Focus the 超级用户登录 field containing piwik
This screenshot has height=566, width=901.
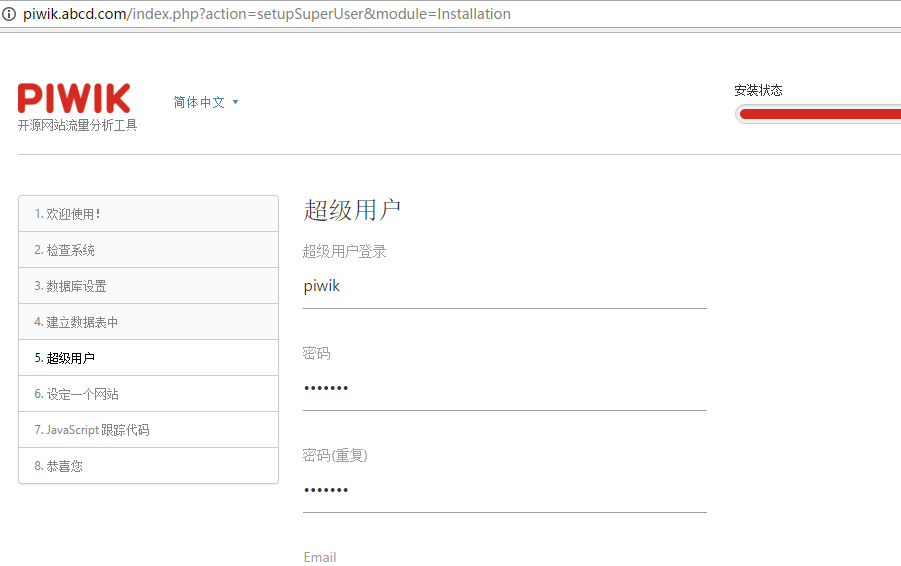[x=505, y=286]
